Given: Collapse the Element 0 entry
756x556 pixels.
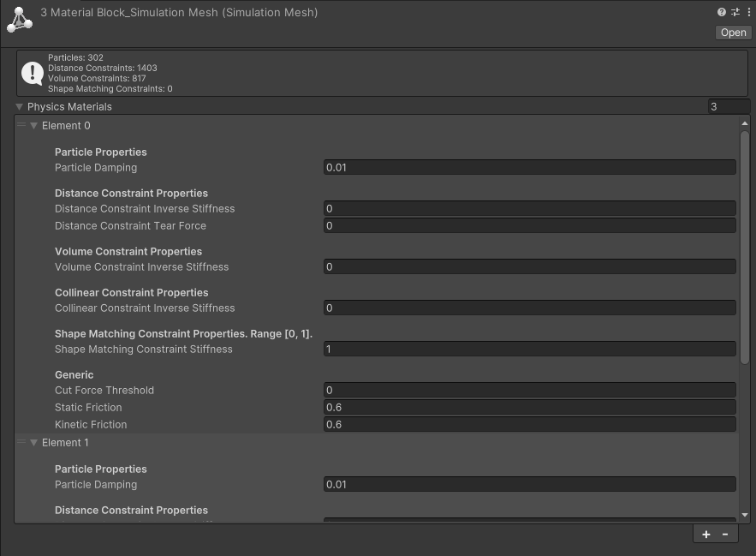Looking at the screenshot, I should [x=35, y=125].
